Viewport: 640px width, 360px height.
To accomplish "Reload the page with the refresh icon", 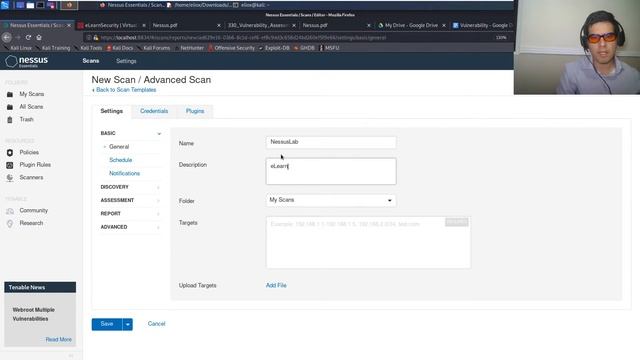I will pyautogui.click(x=28, y=37).
